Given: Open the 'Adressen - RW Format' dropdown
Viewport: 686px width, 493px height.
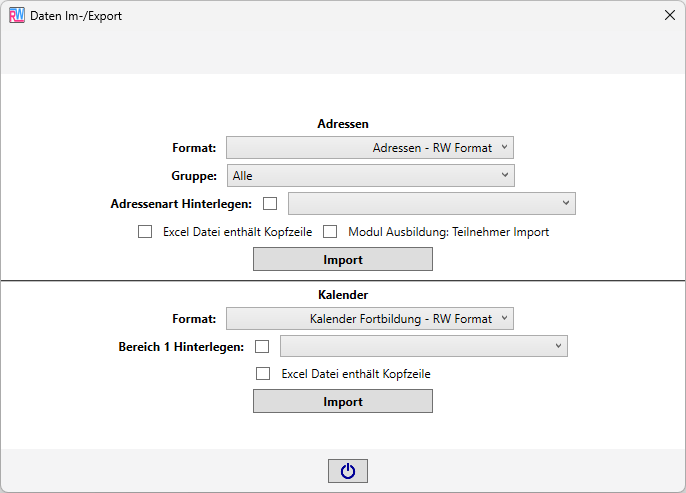Looking at the screenshot, I should pos(370,148).
